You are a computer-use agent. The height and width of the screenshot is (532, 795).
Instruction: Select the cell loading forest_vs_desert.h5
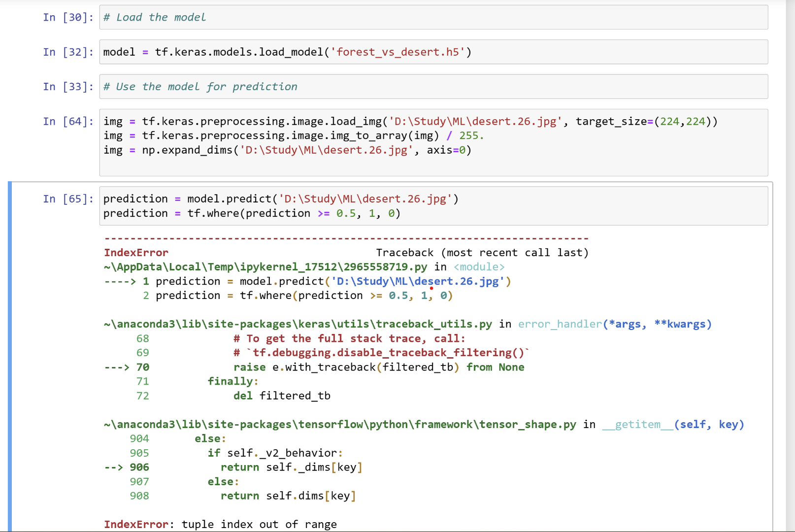point(286,52)
